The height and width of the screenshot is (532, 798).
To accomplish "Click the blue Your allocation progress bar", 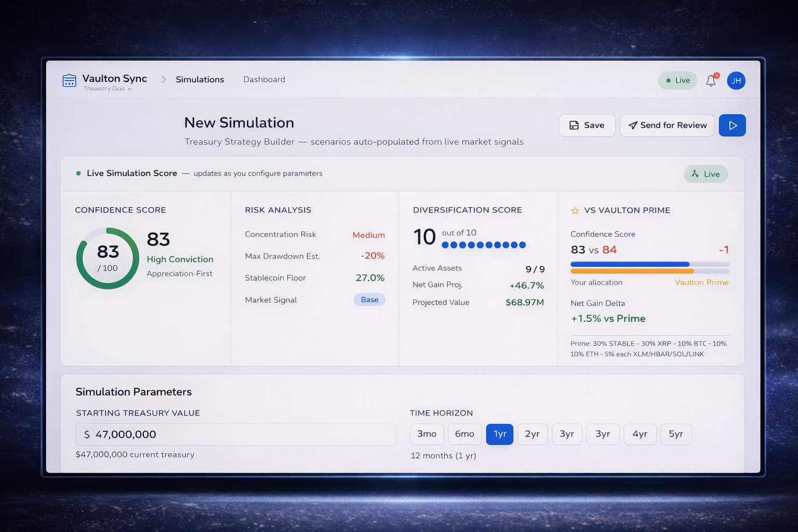I will click(x=650, y=264).
